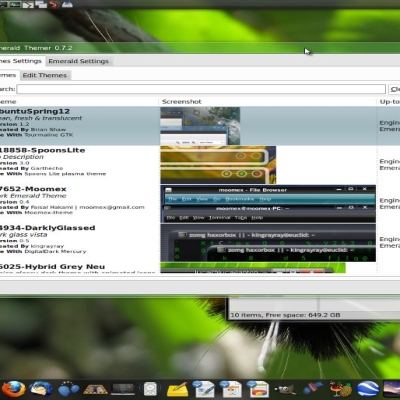Click "Use With Tourmaline GTK" text
400x400 pixels.
tap(36, 135)
